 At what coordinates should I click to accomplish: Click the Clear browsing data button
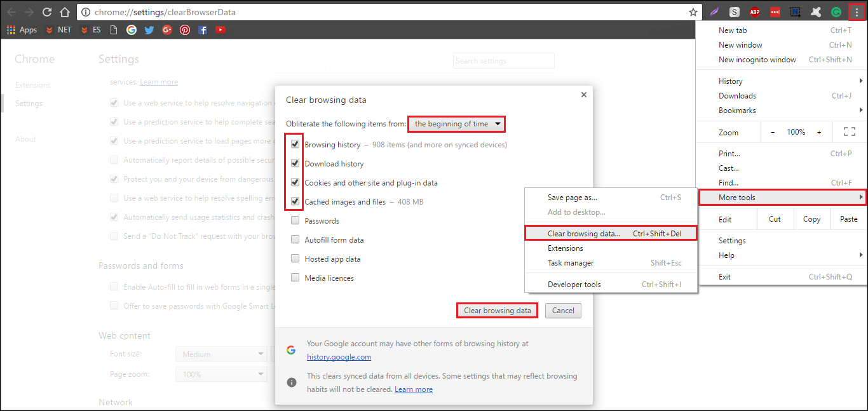pyautogui.click(x=498, y=311)
